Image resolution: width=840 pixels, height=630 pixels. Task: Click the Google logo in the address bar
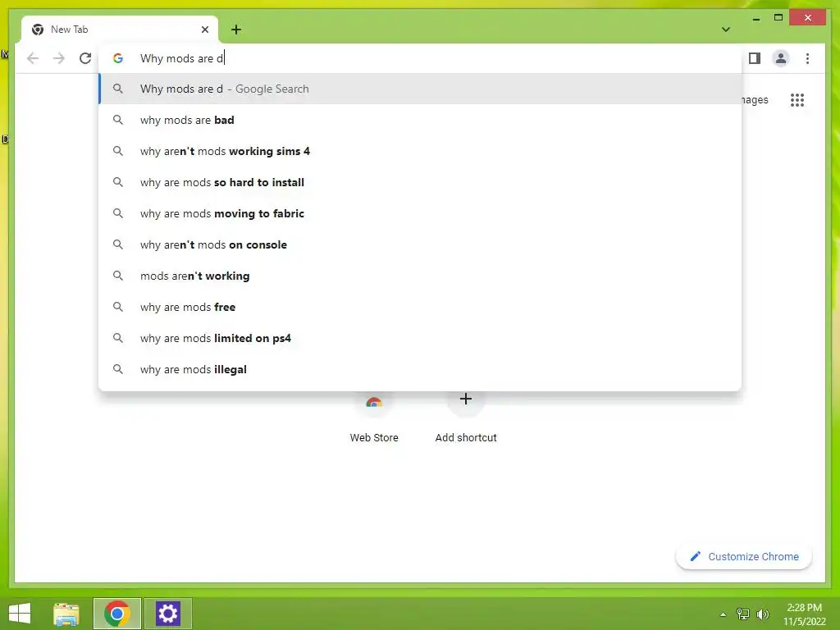tap(118, 58)
